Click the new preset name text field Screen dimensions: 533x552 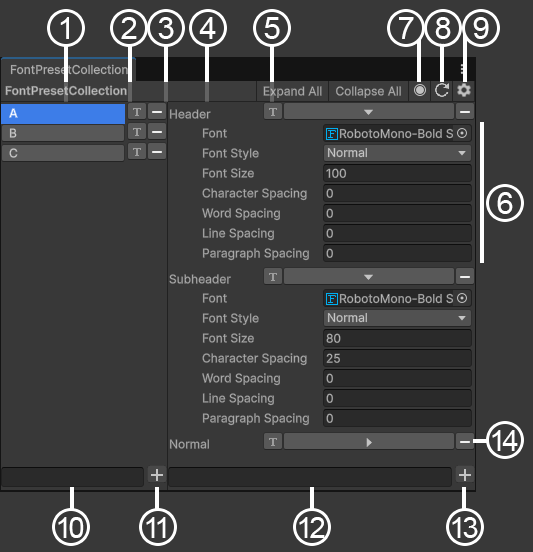point(73,477)
